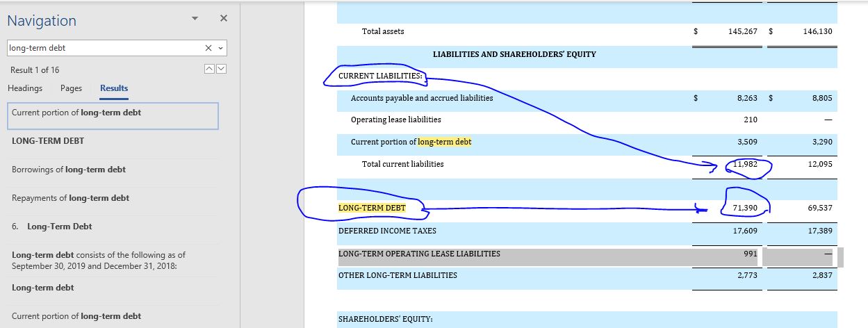The height and width of the screenshot is (328, 868).
Task: Open the 'LONG-TERM DEBT' search result
Action: [48, 141]
